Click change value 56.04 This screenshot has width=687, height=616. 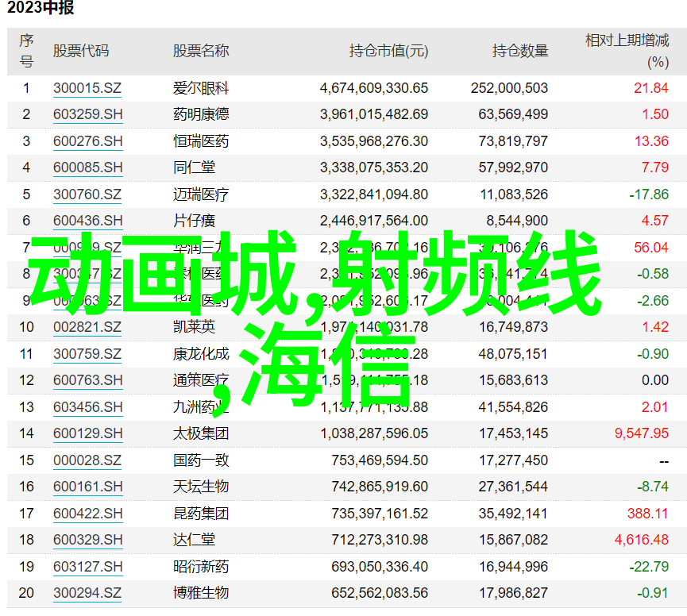pos(651,248)
